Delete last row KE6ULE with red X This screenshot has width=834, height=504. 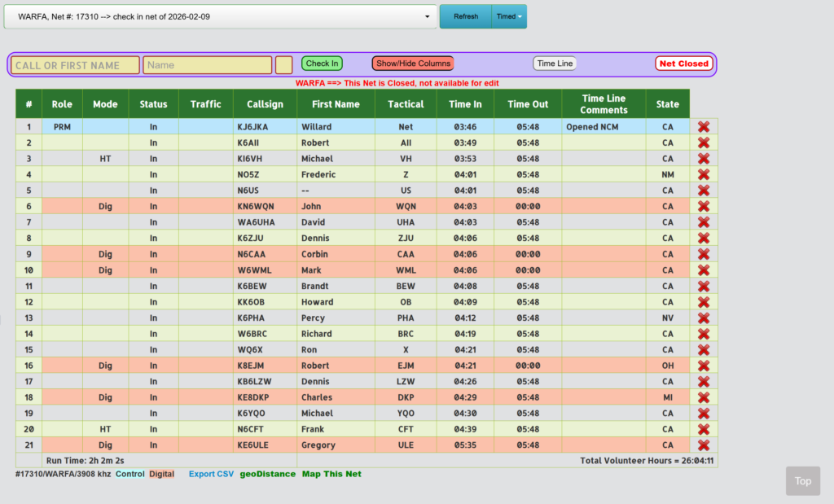704,445
